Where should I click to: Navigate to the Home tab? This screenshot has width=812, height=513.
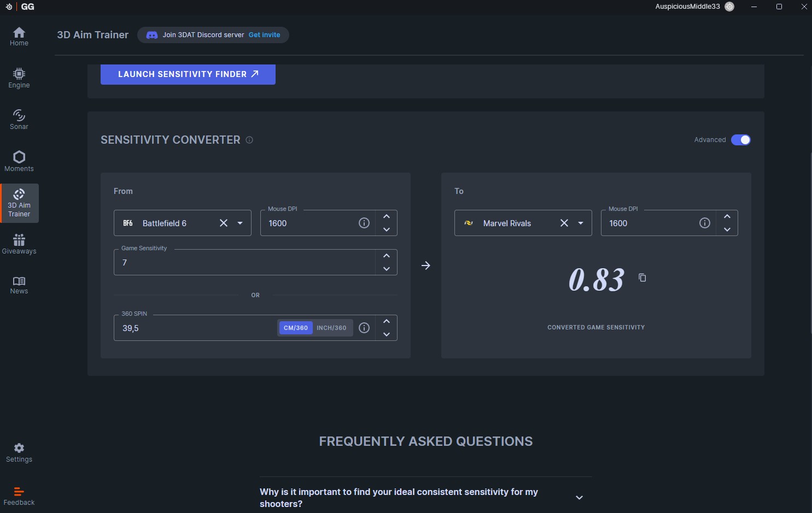[x=19, y=37]
